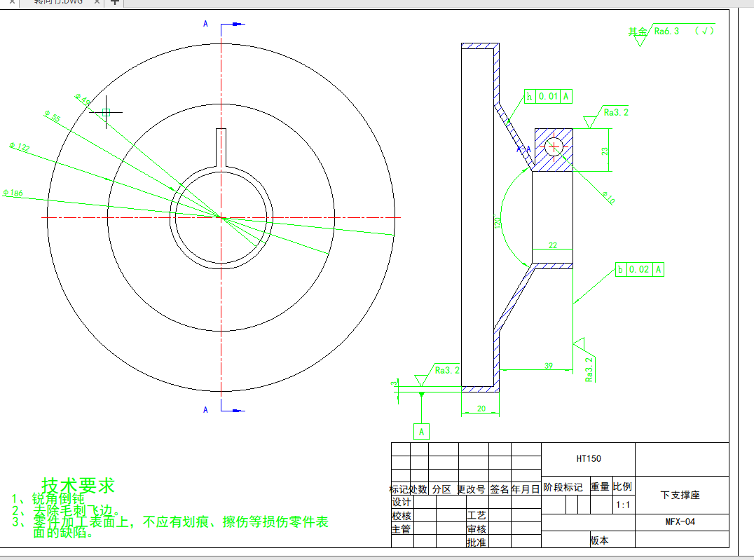Viewport: 754px width, 560px height.
Task: Select the Φ186 diameter dimension label
Action: (x=13, y=193)
